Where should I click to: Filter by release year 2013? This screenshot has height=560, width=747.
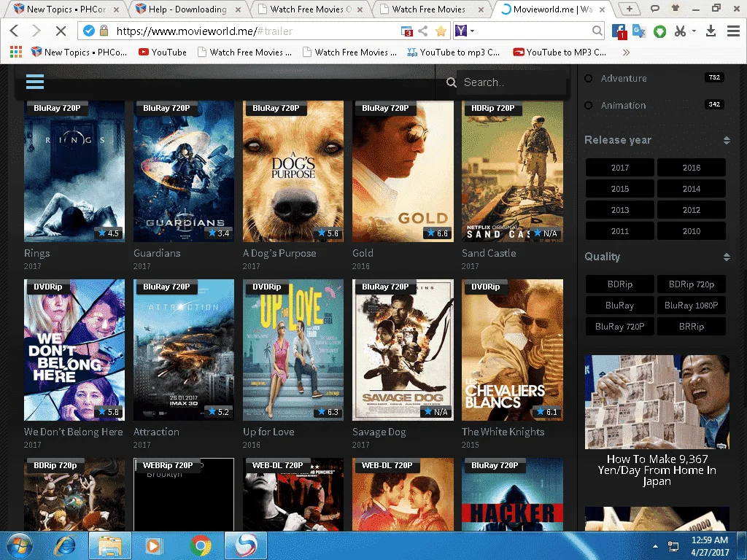(620, 210)
